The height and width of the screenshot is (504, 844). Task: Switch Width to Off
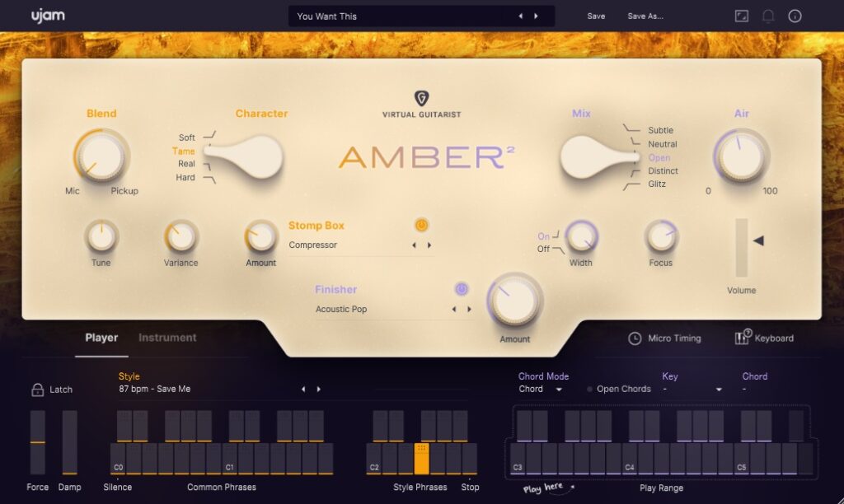coord(544,249)
